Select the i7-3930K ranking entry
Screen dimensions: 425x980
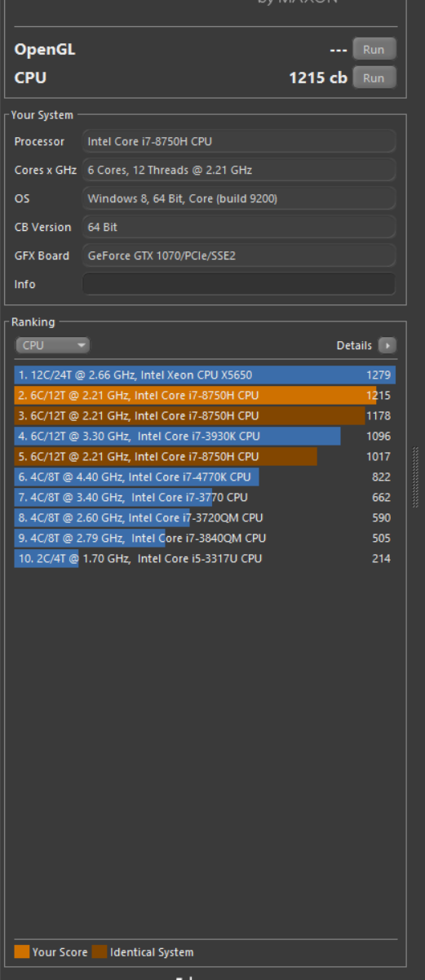point(205,437)
